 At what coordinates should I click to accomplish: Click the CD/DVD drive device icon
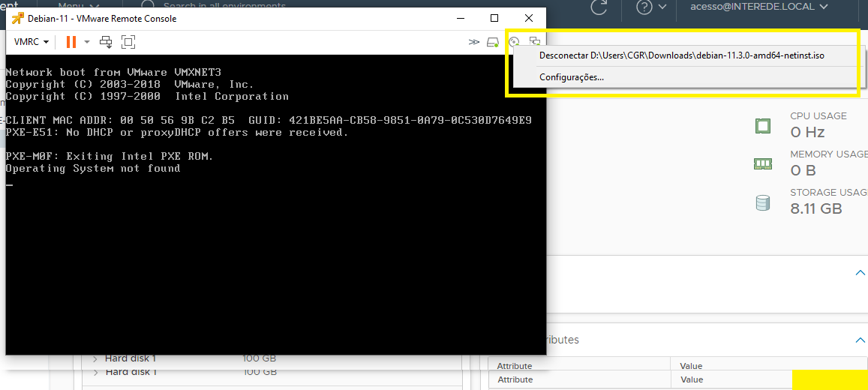tap(514, 42)
